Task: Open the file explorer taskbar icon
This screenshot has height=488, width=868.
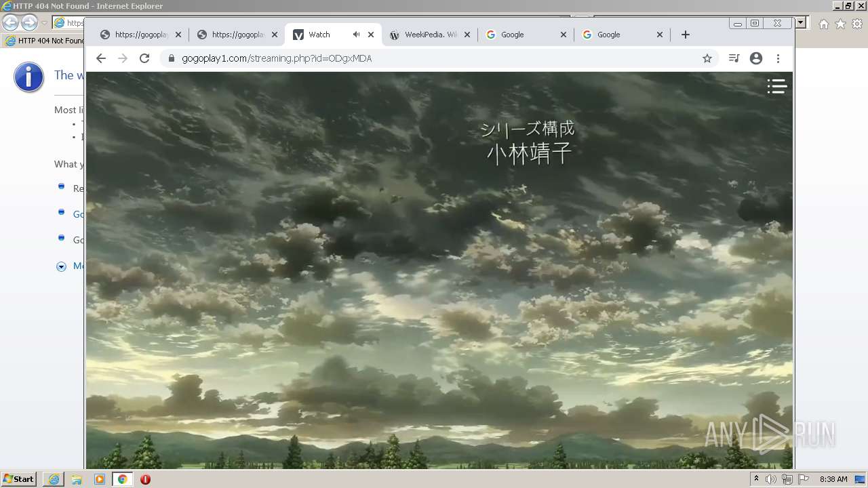Action: click(77, 479)
